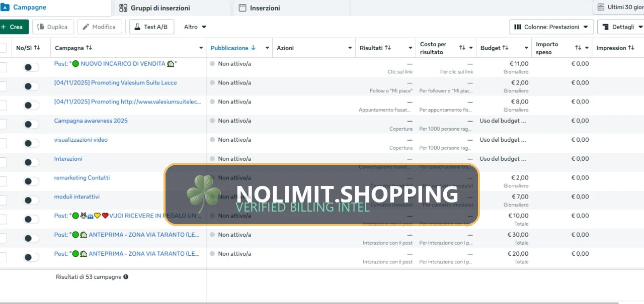The height and width of the screenshot is (304, 644).
Task: Open the Altro dropdown menu
Action: pyautogui.click(x=195, y=27)
